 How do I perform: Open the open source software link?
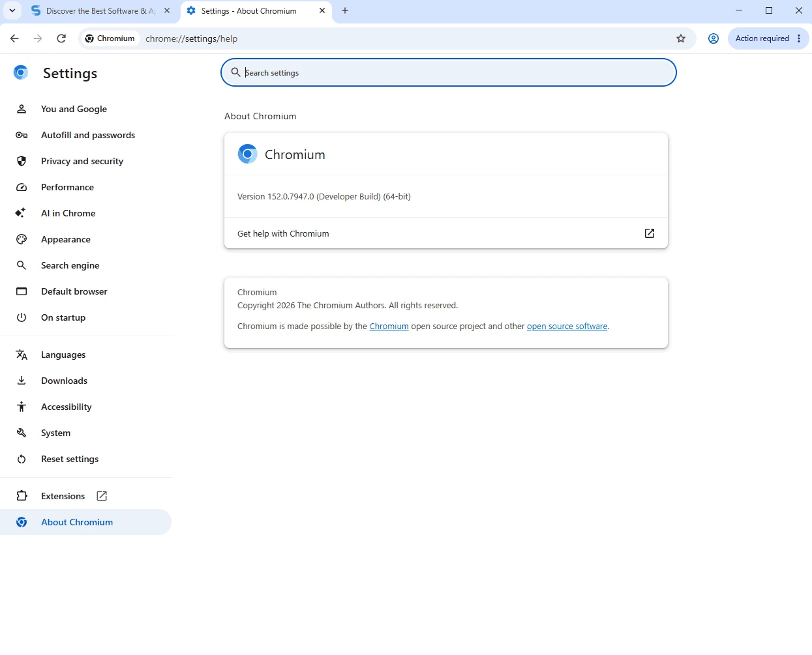[567, 327]
